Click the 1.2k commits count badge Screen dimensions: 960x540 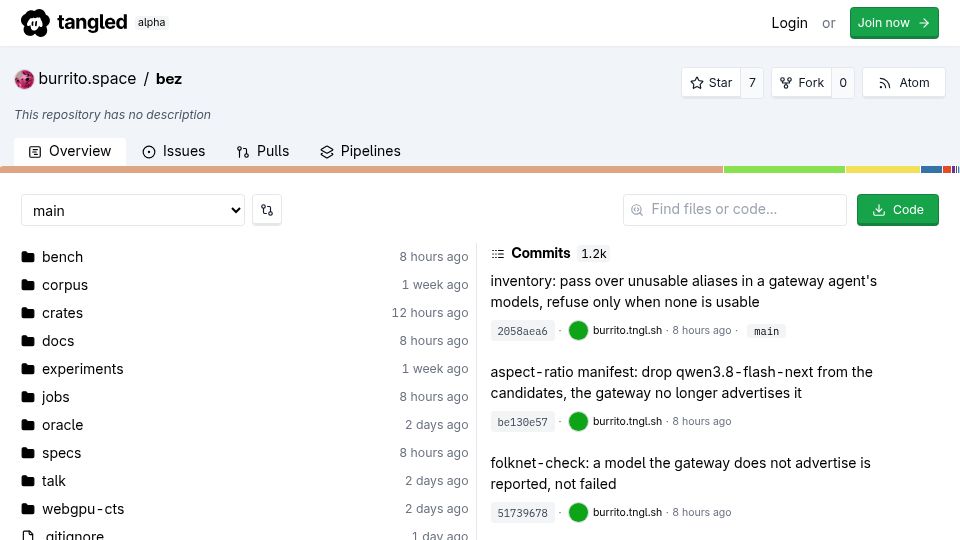tap(593, 253)
